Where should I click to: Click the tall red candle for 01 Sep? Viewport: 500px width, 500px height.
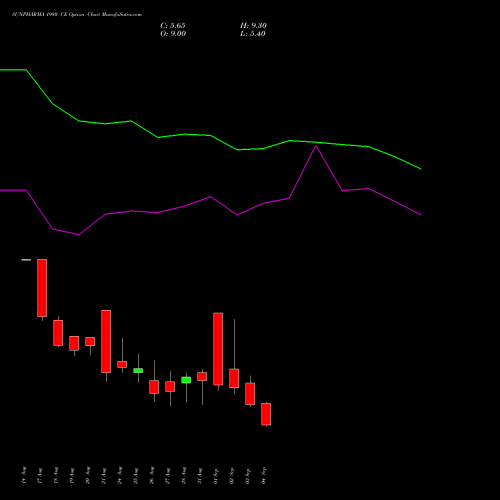tap(218, 349)
